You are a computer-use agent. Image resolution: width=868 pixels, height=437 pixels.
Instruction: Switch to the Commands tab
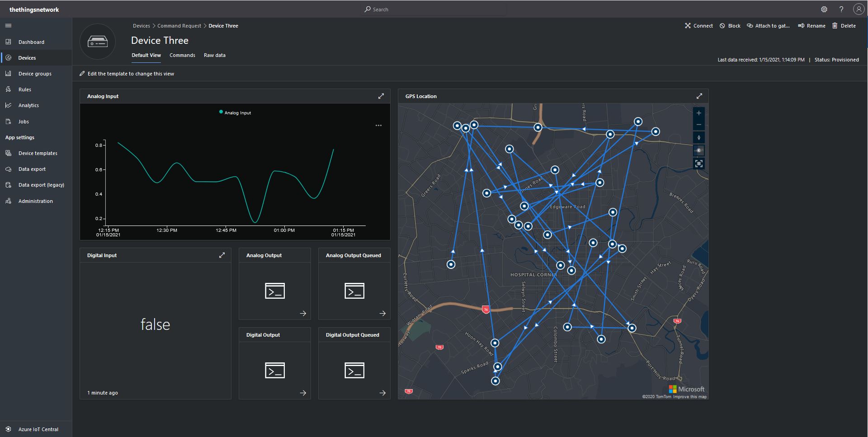(x=182, y=55)
